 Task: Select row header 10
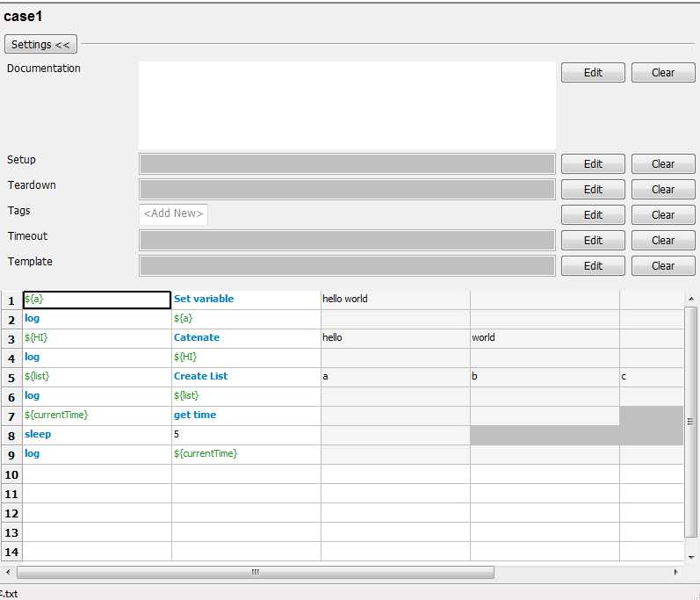coord(11,474)
